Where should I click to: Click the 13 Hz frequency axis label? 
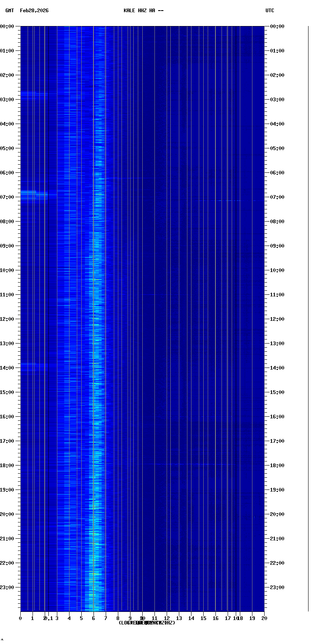point(179,618)
